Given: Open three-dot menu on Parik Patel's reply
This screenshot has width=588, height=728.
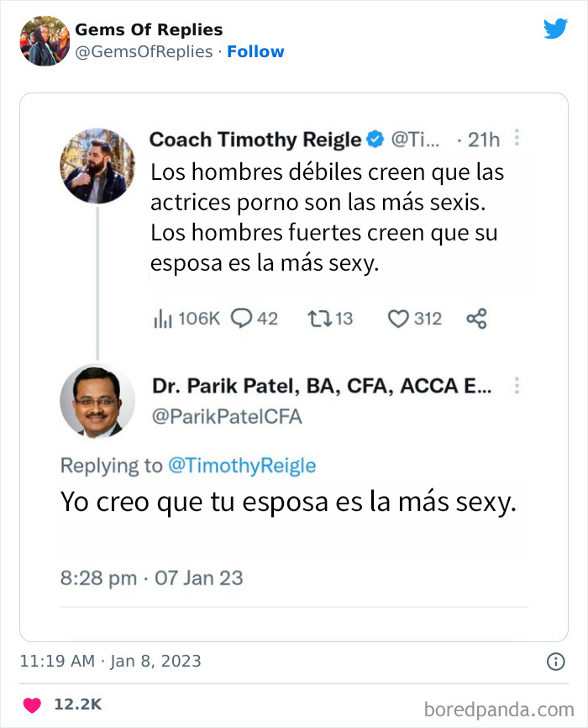Looking at the screenshot, I should (x=517, y=385).
